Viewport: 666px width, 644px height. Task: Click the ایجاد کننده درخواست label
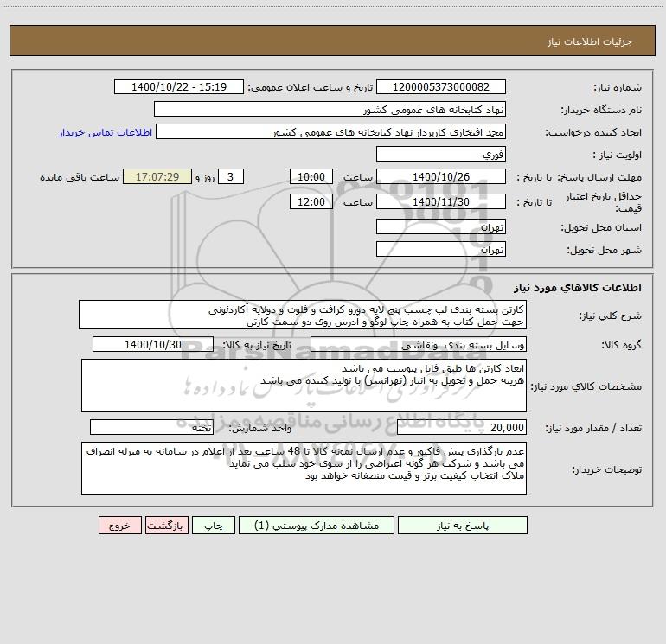(x=593, y=132)
